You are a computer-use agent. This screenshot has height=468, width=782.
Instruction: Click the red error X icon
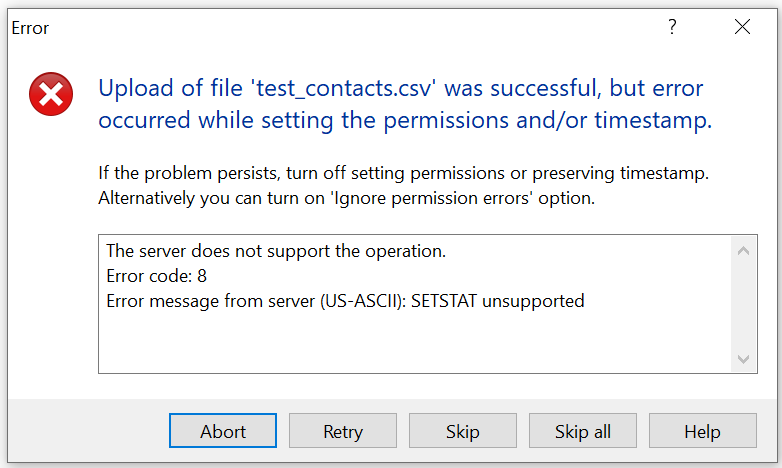[51, 94]
